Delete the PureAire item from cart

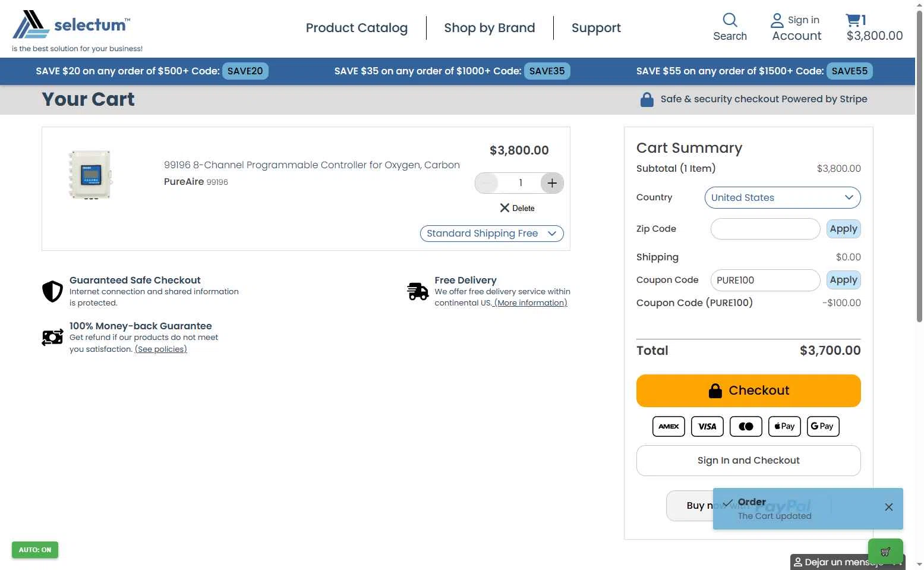tap(517, 208)
